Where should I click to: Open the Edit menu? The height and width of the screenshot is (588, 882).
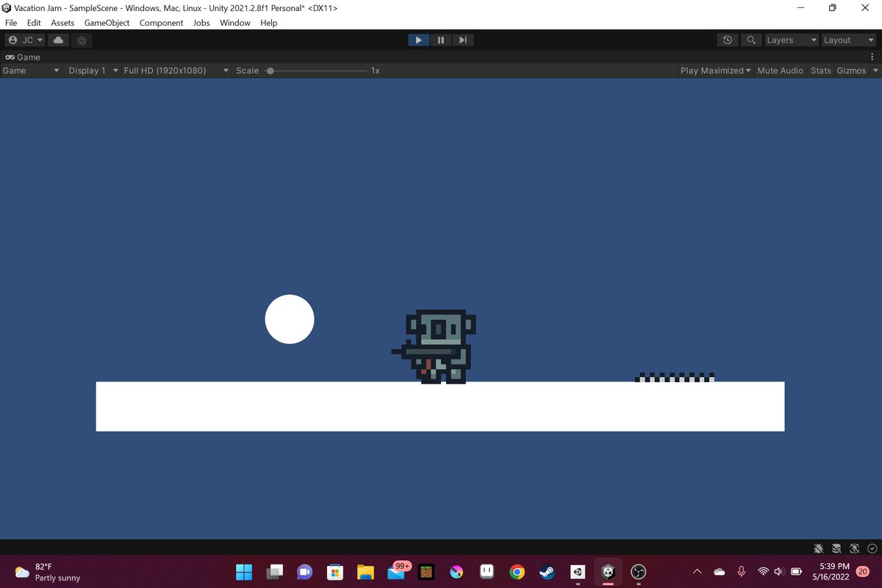coord(34,23)
